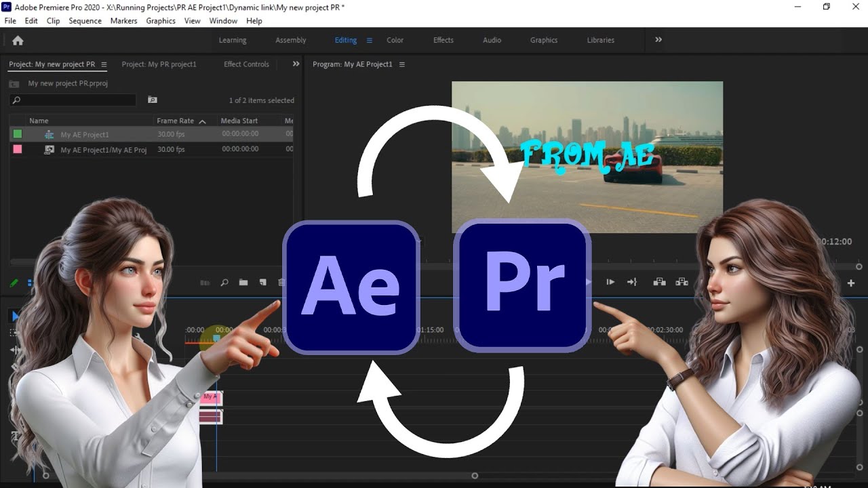
Task: Sort by the Media Start column header
Action: [x=239, y=121]
